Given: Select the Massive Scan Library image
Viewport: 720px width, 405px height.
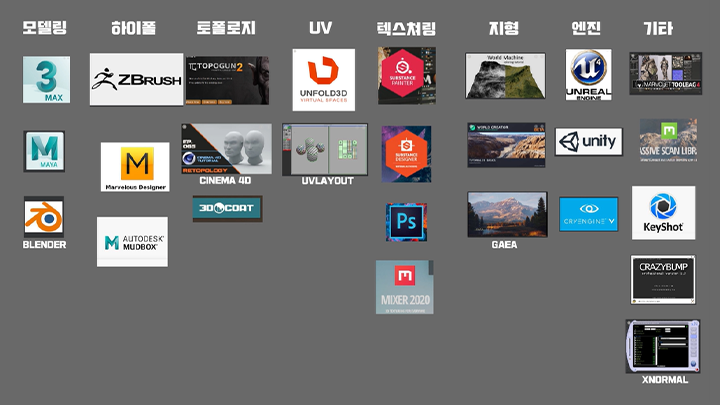Looking at the screenshot, I should coord(669,140).
